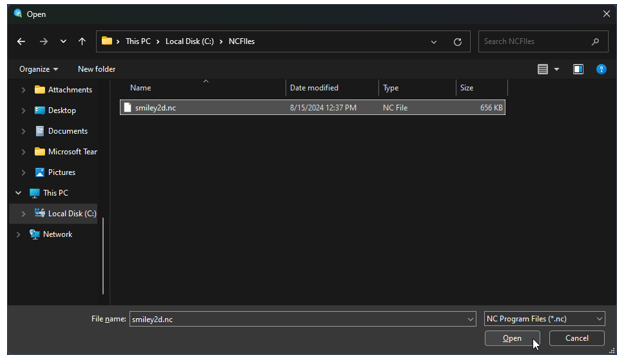Expand the Local Disk (C:) node

pyautogui.click(x=23, y=214)
